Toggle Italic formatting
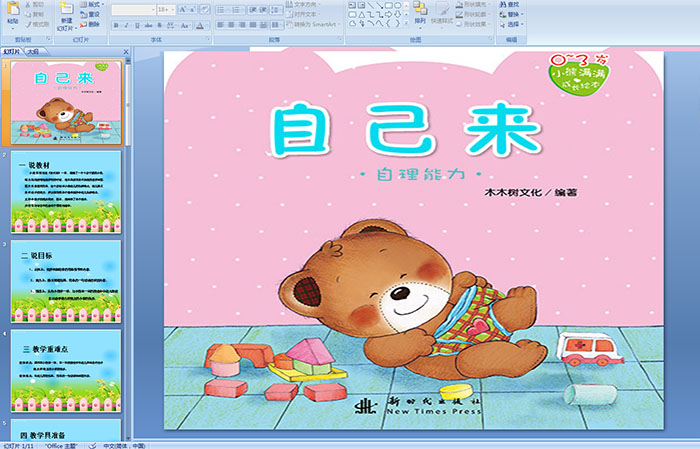The width and height of the screenshot is (700, 449). coord(126,25)
